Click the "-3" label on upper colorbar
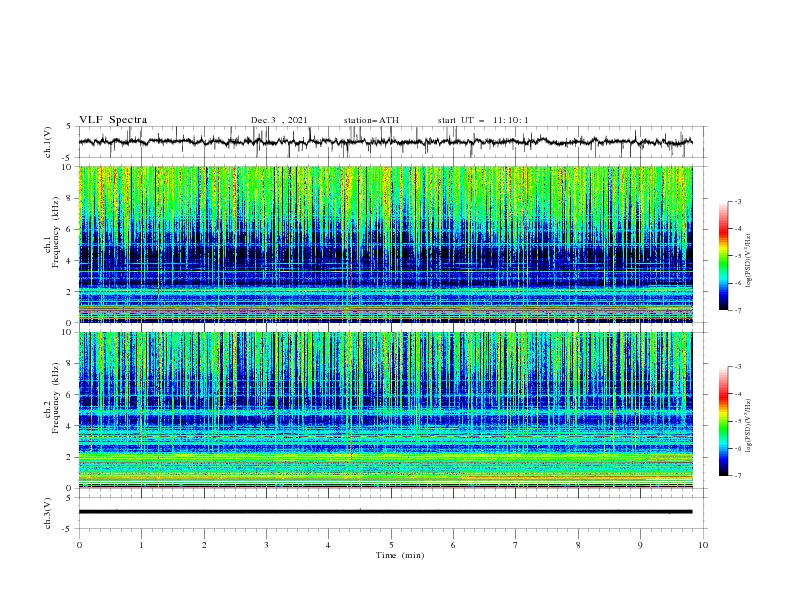Image resolution: width=792 pixels, height=612 pixels. [737, 201]
